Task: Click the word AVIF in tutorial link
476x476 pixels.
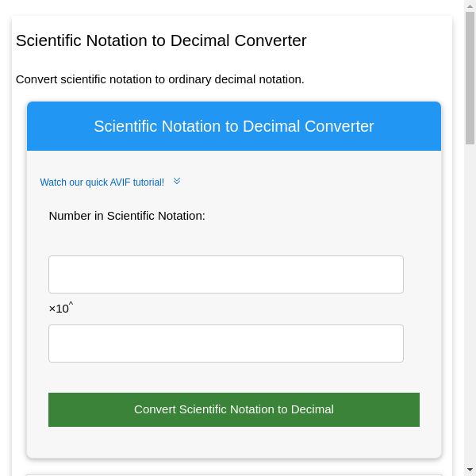Action: click(121, 182)
